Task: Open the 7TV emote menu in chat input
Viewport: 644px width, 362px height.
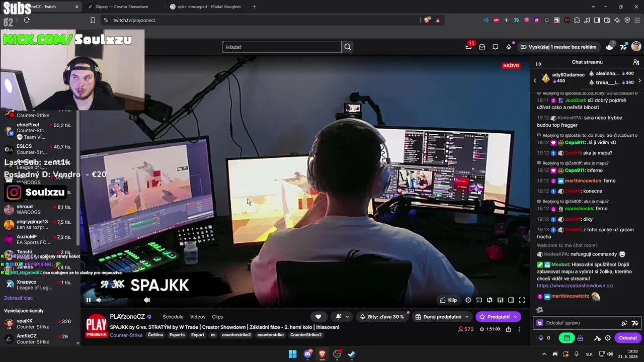Action: tap(635, 323)
